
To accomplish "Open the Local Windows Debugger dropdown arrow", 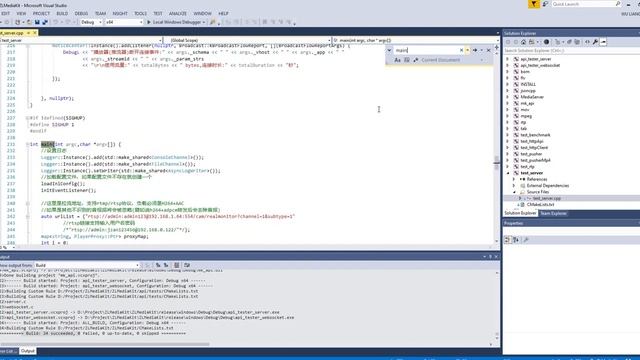I will click(204, 22).
